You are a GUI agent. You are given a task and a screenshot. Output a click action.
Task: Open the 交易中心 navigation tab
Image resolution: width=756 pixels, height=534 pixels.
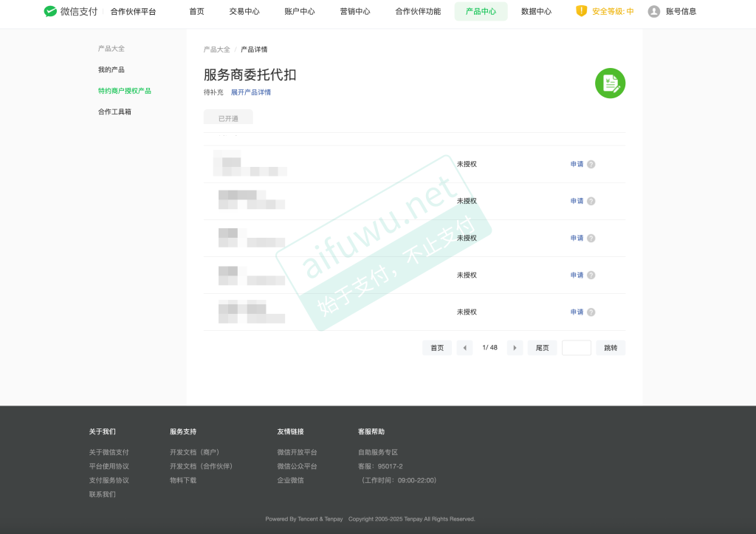(x=244, y=12)
